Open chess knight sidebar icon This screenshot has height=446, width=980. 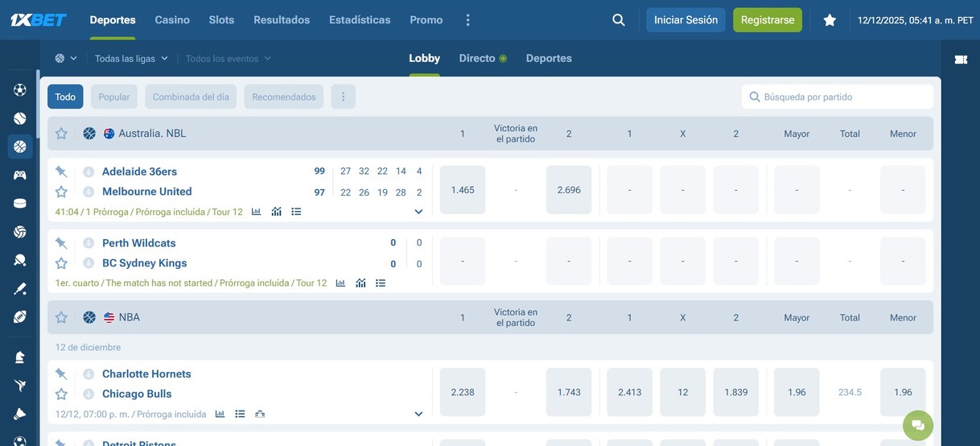tap(19, 357)
